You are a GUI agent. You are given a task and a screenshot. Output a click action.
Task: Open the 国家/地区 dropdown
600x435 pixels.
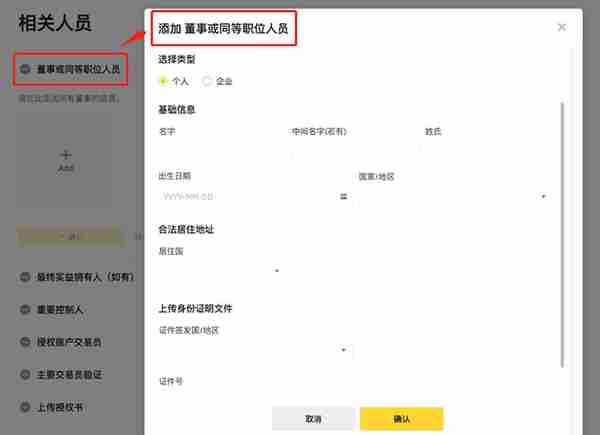point(453,196)
